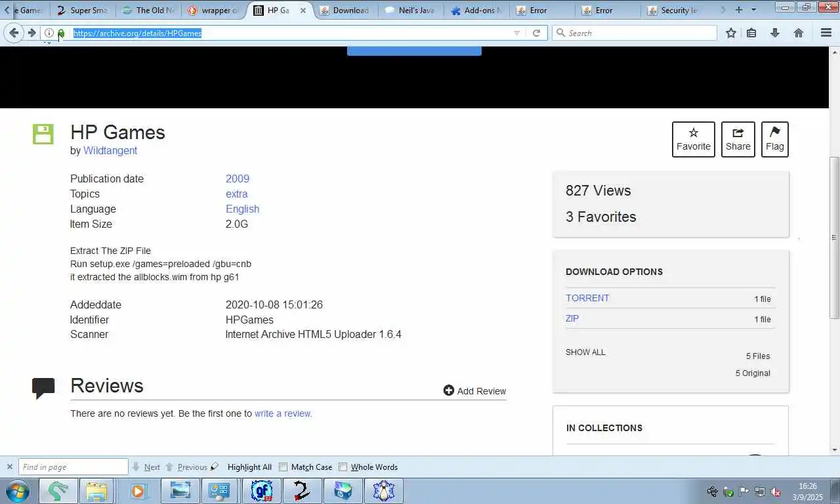Screen dimensions: 840x504
Task: Switch to the wrapper tab
Action: [x=213, y=10]
